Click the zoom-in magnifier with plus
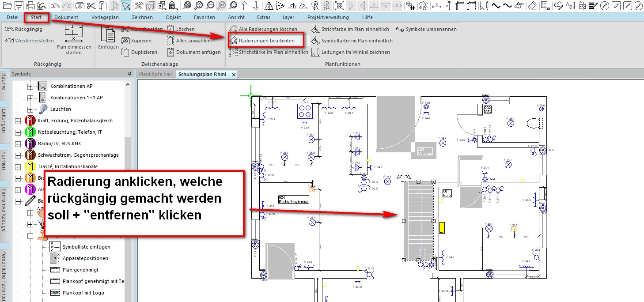This screenshot has width=644, height=302. 199,6
